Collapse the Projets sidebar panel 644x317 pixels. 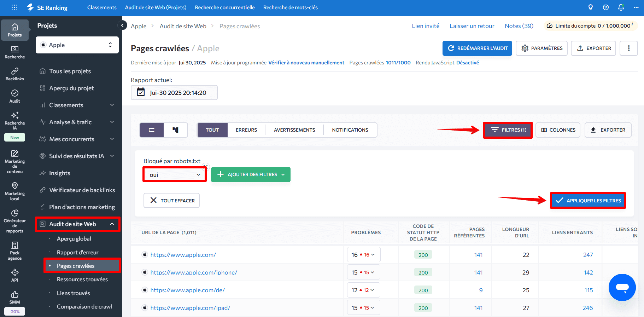coord(122,25)
